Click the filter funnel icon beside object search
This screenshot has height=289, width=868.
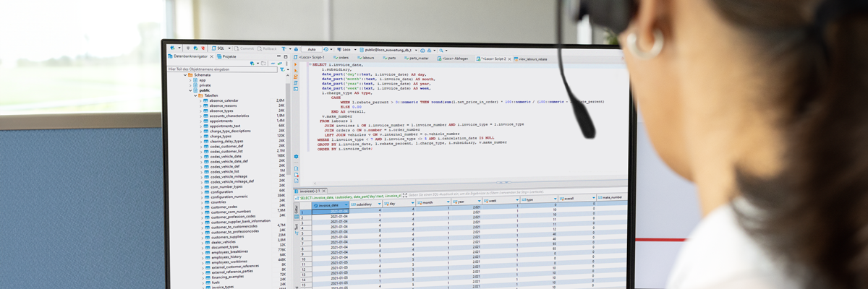coord(283,69)
